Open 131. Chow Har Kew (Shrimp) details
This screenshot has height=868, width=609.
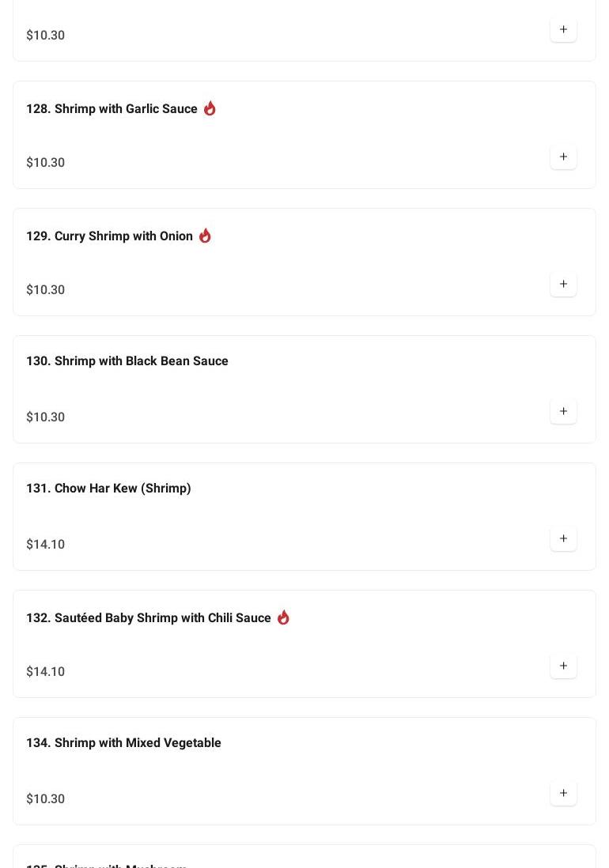click(x=108, y=489)
